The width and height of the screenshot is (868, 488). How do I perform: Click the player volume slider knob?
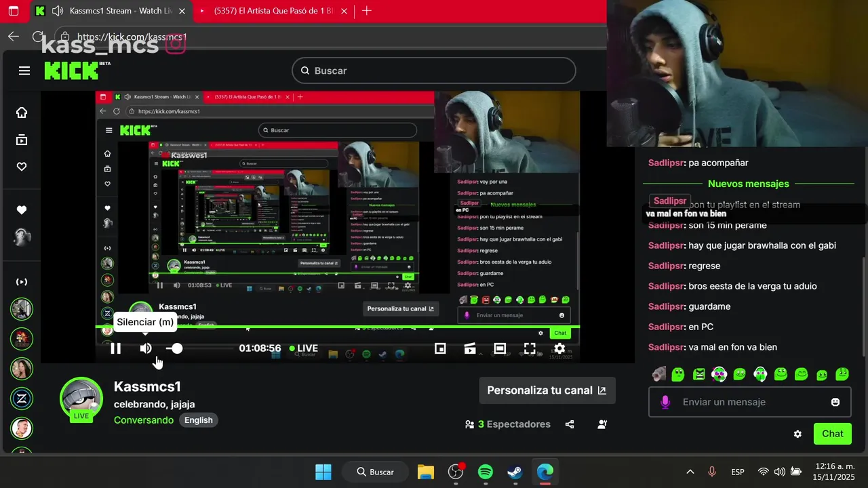177,348
